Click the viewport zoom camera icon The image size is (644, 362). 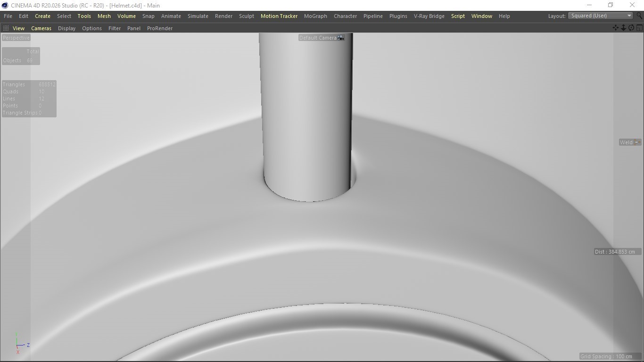click(623, 28)
